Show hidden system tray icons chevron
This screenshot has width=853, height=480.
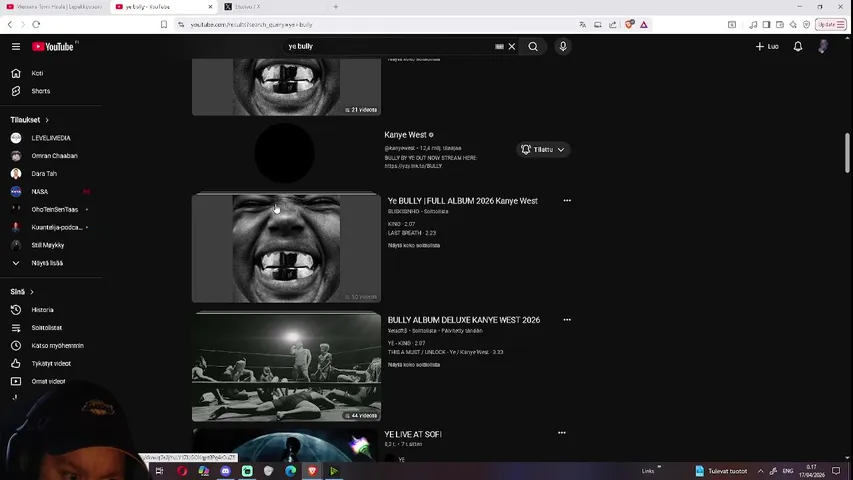pyautogui.click(x=761, y=471)
